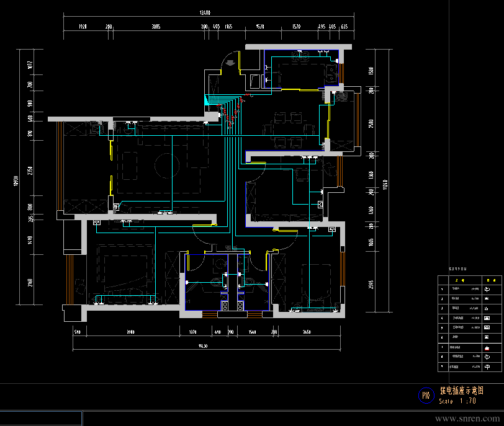Select the red wiring cluster near the distribution box

click(x=232, y=111)
